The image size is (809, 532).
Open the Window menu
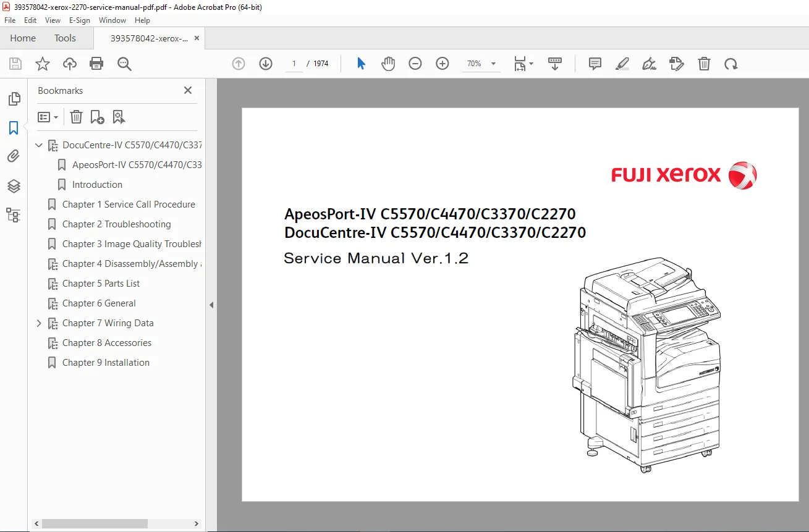point(112,20)
